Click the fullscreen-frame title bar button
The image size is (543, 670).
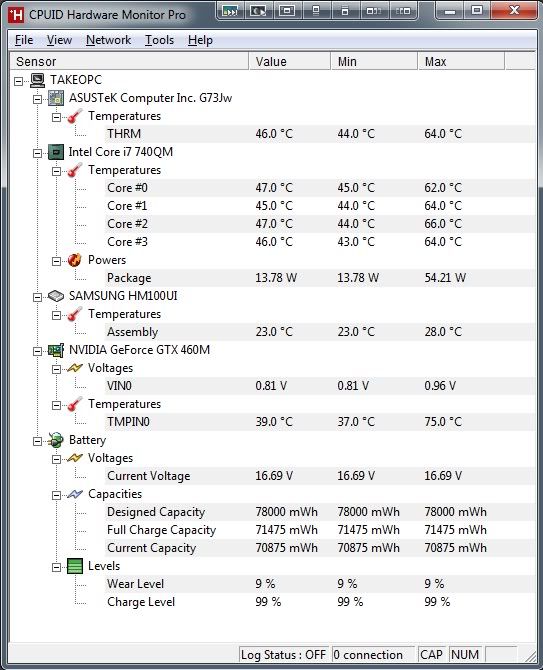tap(287, 11)
